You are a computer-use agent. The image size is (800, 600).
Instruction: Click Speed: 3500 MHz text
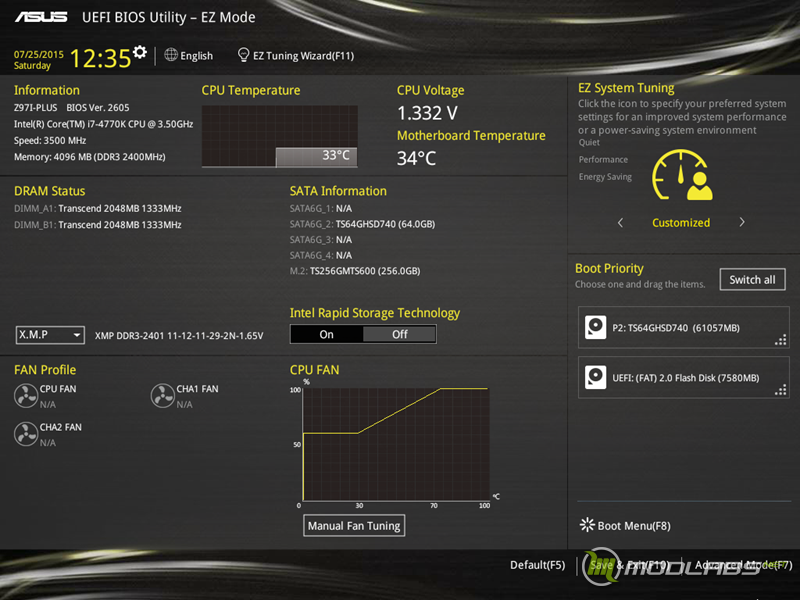point(50,140)
